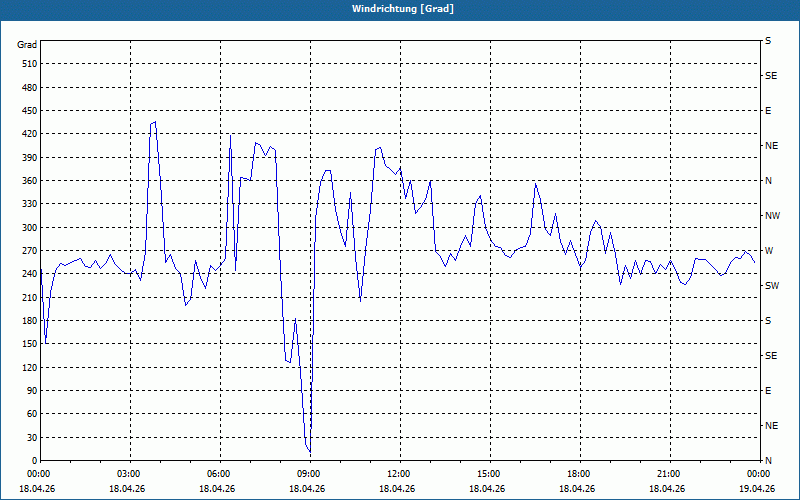
Task: Select the 00:00 label above the 19.04.26 date
Action: (760, 474)
